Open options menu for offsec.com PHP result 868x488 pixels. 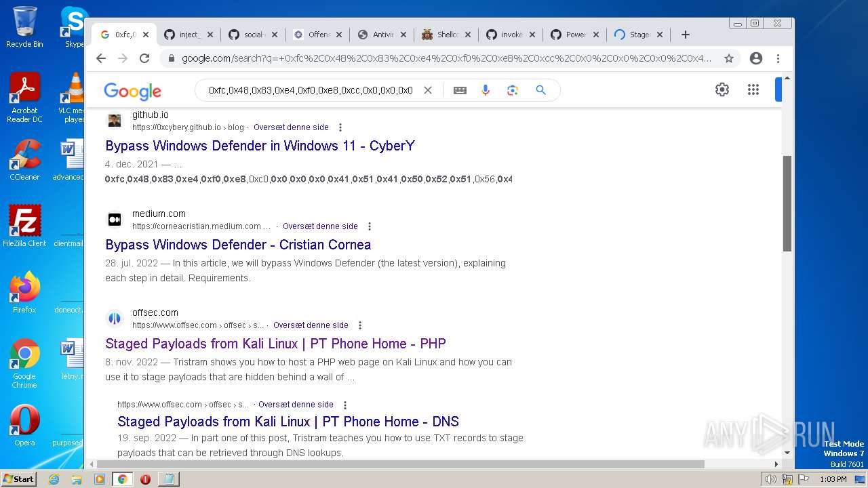360,325
